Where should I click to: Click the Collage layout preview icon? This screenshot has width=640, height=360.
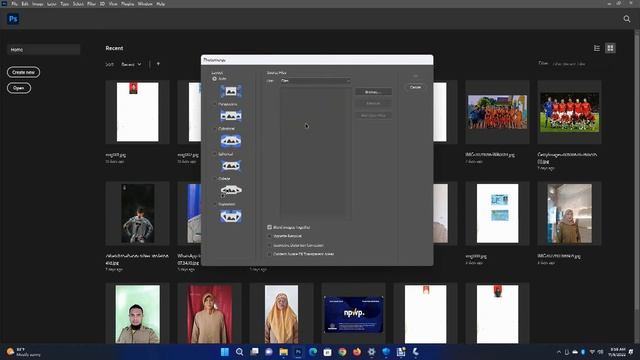tap(231, 190)
